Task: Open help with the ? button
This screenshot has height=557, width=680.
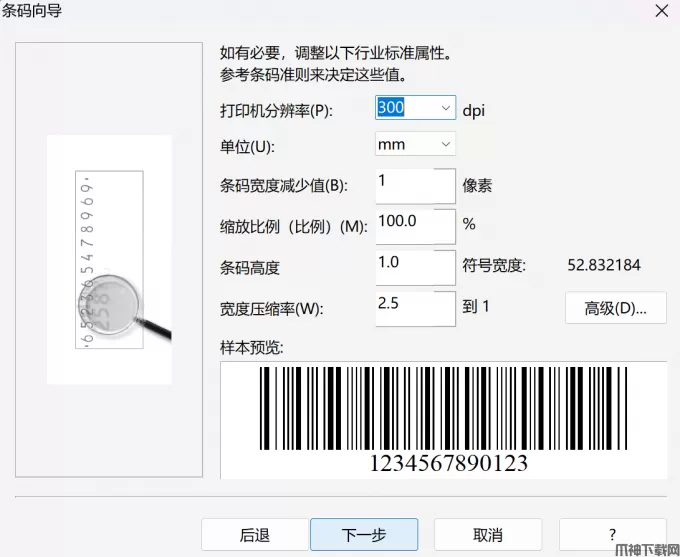Action: click(612, 534)
